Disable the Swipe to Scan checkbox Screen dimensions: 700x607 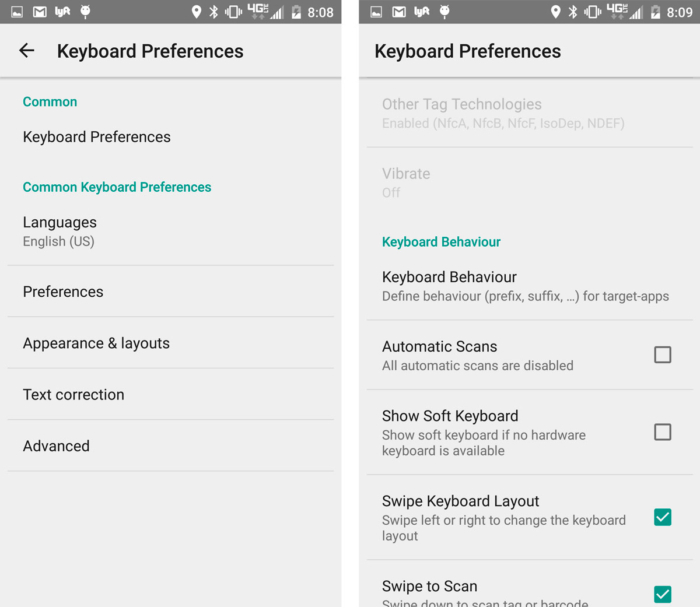coord(663,594)
